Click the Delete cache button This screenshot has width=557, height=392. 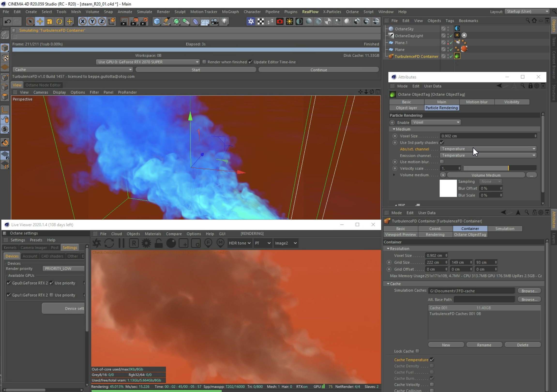coord(522,345)
